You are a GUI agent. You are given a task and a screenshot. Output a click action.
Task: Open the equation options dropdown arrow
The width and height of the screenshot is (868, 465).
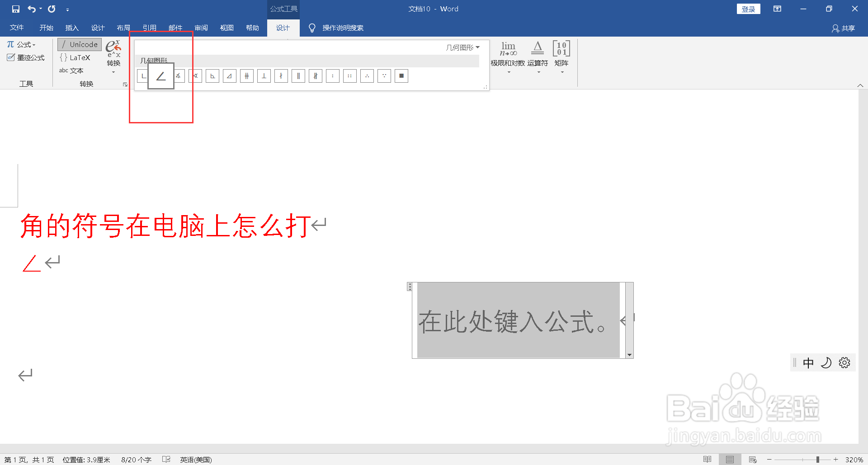pyautogui.click(x=629, y=355)
